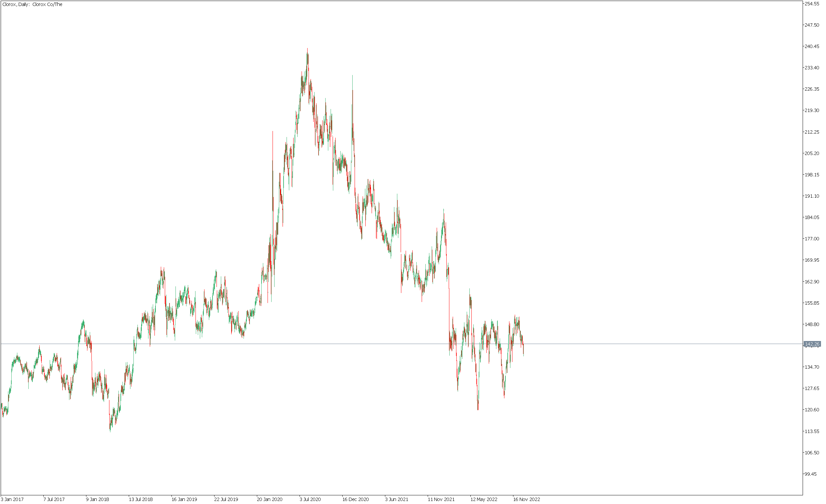Click the 127.65 price axis label
This screenshot has width=826, height=504.
click(812, 388)
